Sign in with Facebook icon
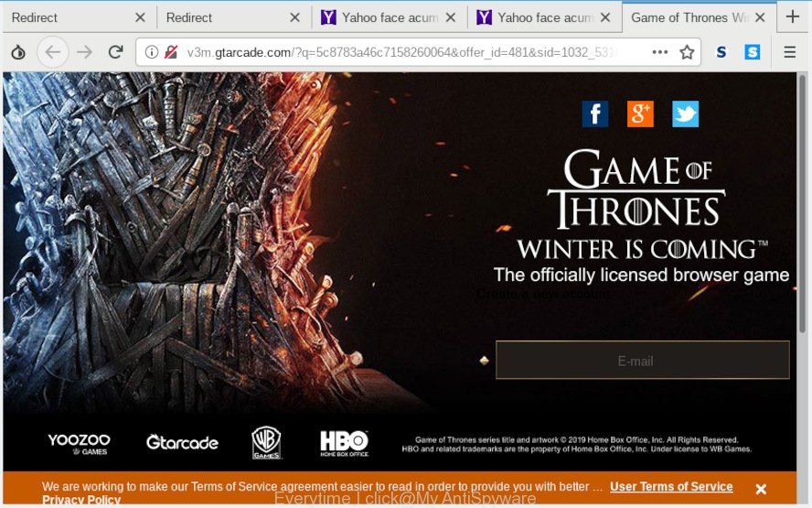 [595, 114]
